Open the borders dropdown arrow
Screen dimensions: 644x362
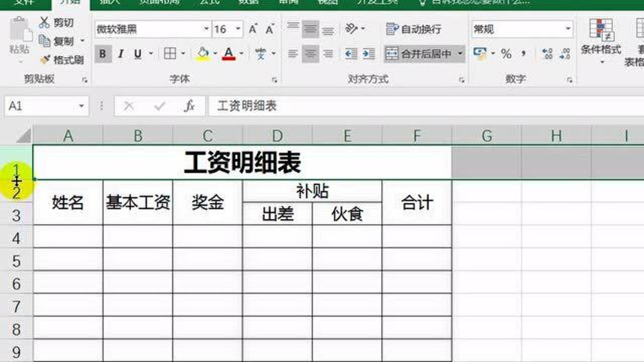coord(183,53)
